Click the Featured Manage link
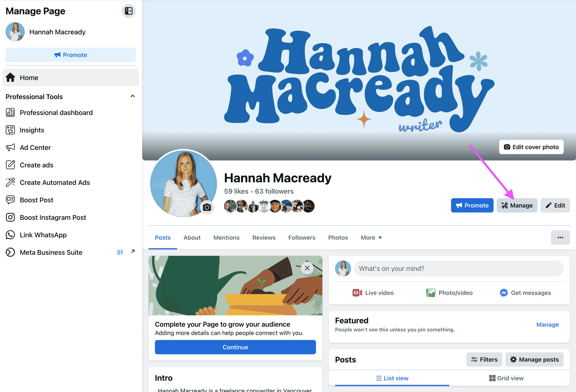 click(547, 324)
